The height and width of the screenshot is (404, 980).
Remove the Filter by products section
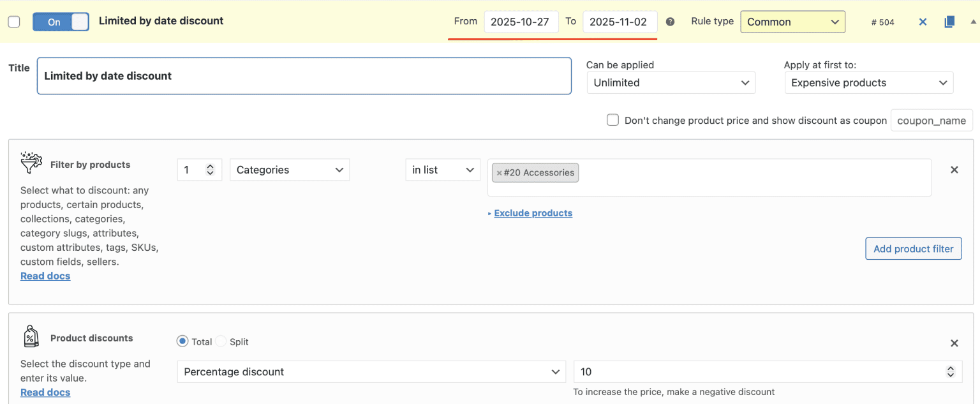tap(954, 170)
